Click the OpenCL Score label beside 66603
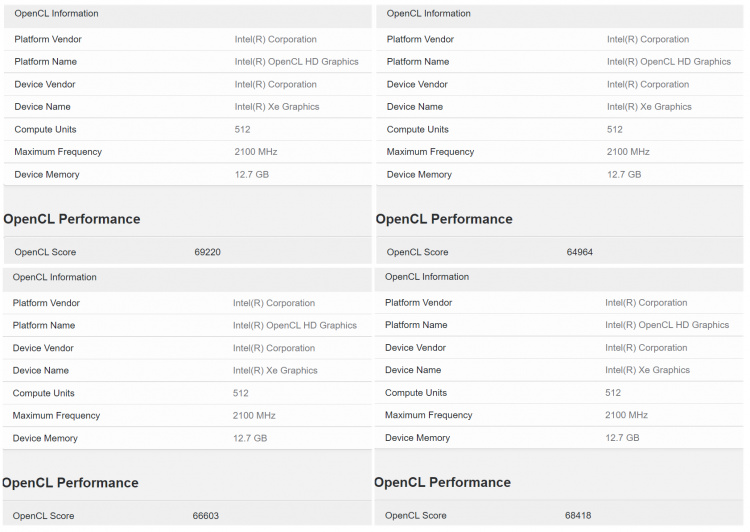The image size is (750, 532). point(43,516)
